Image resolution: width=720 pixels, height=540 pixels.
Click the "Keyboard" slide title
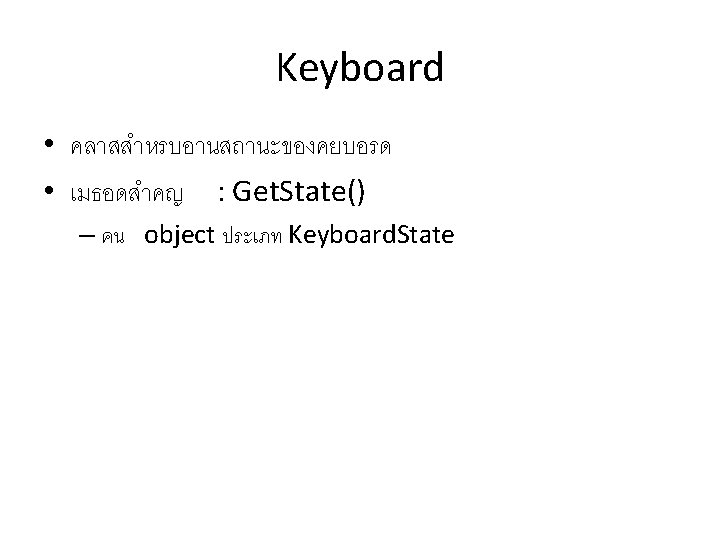coord(359,70)
